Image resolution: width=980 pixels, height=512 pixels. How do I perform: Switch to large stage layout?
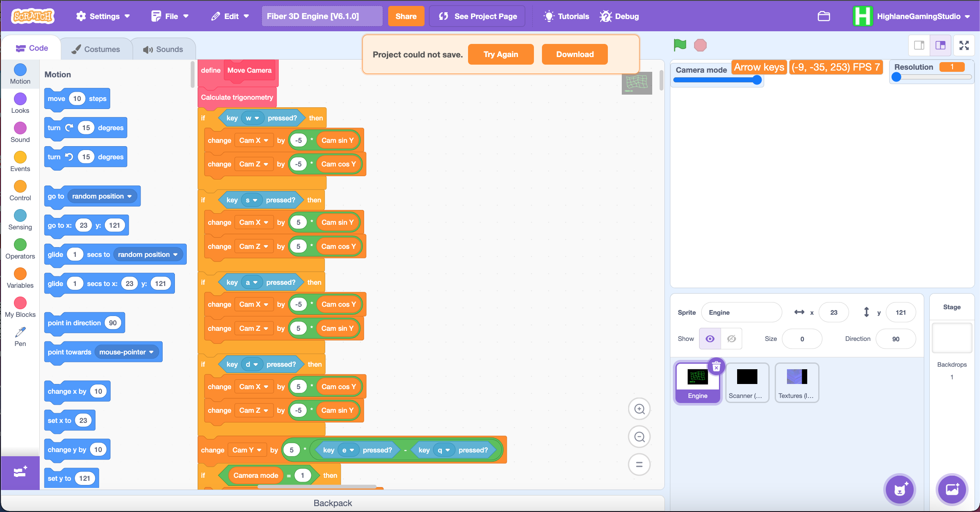pyautogui.click(x=940, y=45)
